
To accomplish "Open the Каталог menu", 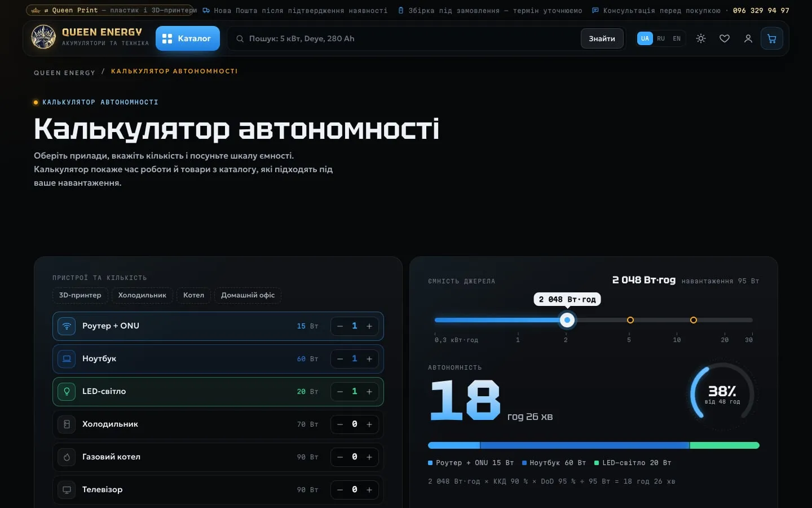I will pyautogui.click(x=188, y=38).
